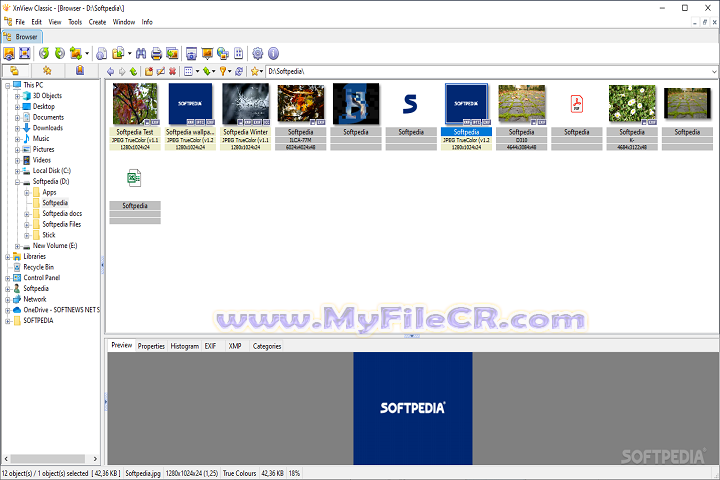720x480 pixels.
Task: Click the Capture screen toolbar icon
Action: (191, 53)
